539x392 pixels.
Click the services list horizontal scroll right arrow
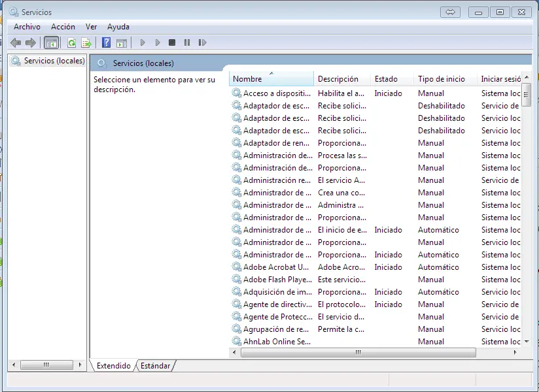pyautogui.click(x=515, y=352)
